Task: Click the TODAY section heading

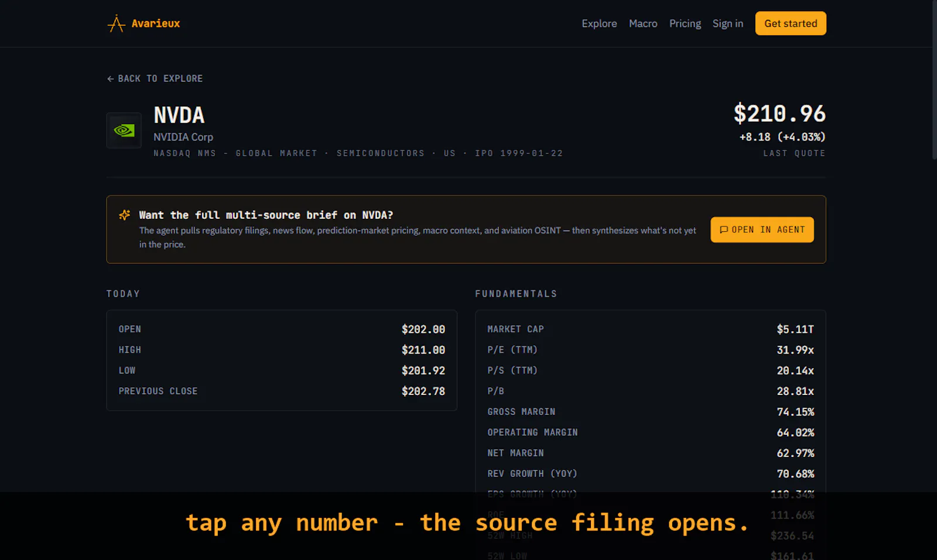Action: (x=123, y=294)
